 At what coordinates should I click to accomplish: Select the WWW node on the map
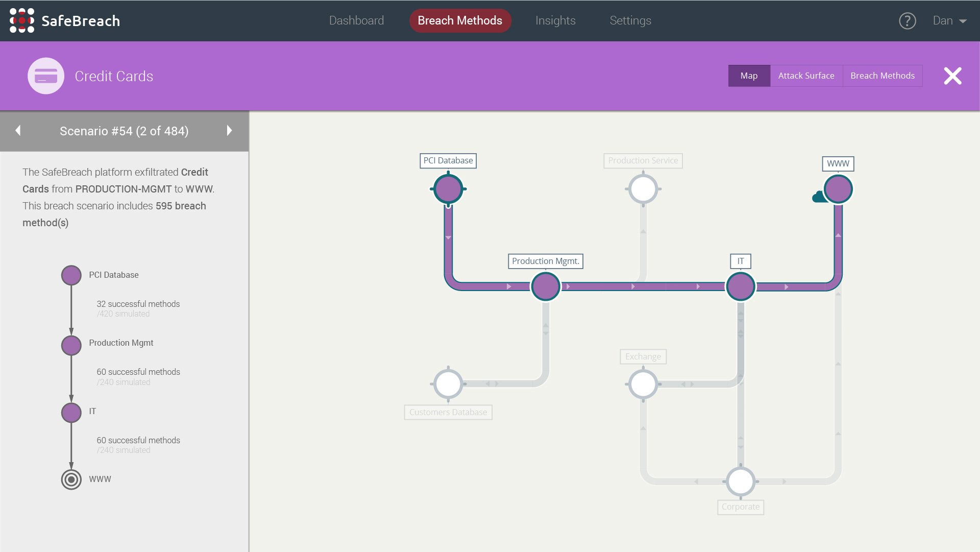click(838, 189)
